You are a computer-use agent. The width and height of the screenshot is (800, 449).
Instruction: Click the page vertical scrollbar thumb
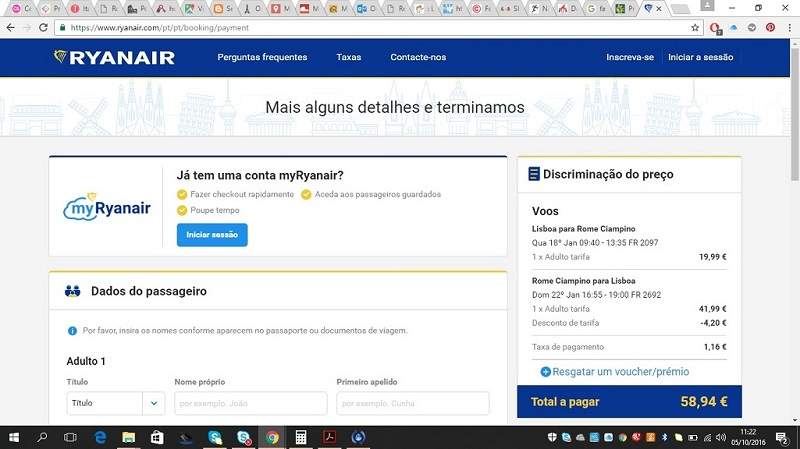(794, 113)
